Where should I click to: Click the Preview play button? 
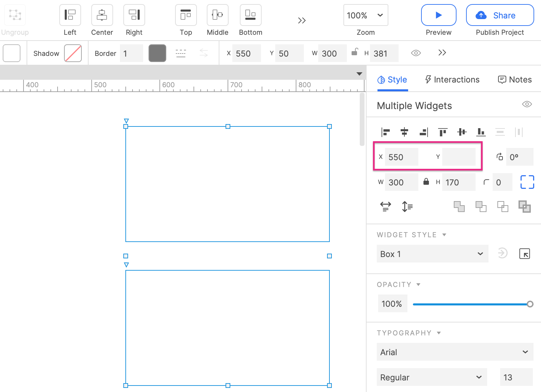click(438, 15)
